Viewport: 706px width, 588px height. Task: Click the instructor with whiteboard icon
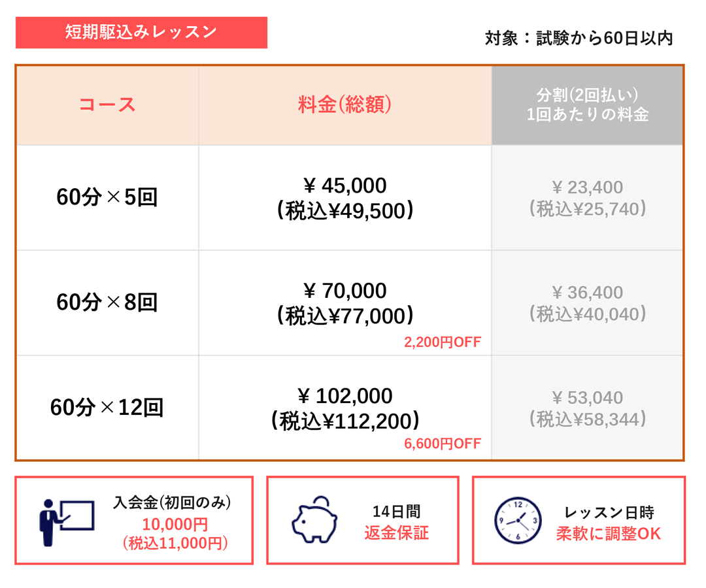pyautogui.click(x=66, y=522)
